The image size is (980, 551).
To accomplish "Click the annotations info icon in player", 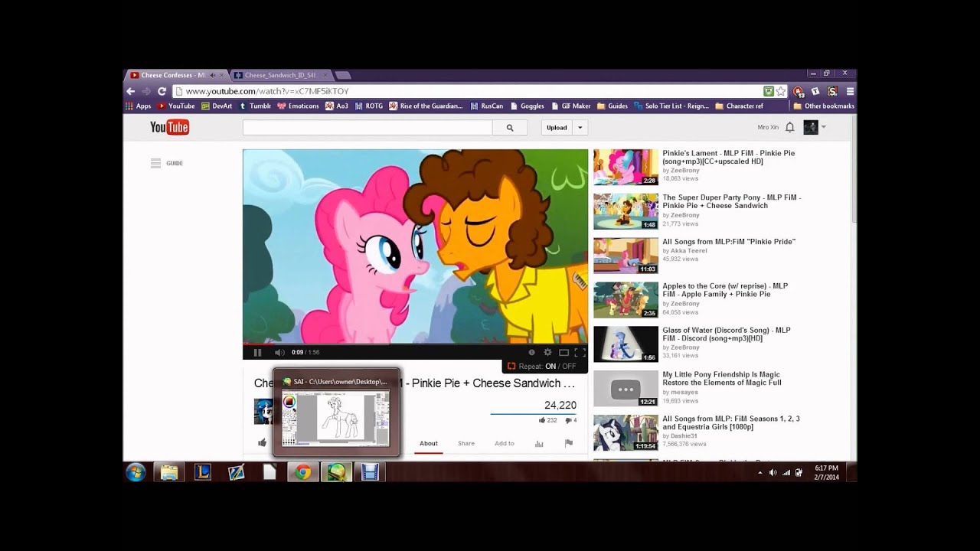I will 531,352.
